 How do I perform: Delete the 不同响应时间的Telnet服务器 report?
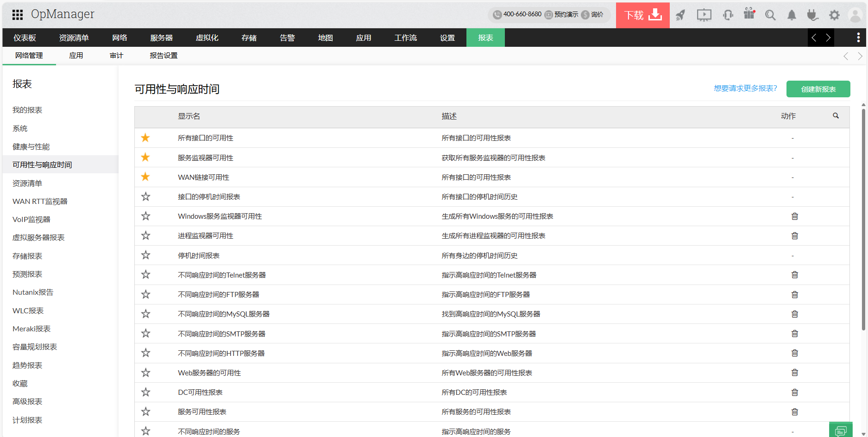click(x=795, y=275)
